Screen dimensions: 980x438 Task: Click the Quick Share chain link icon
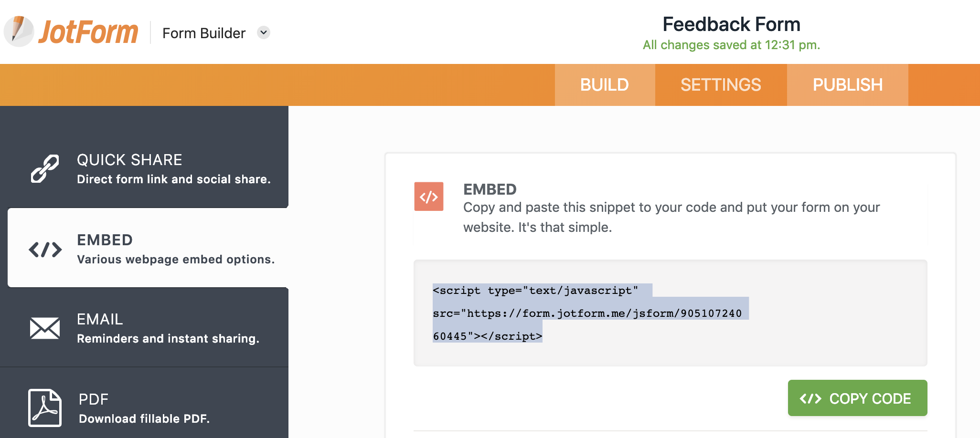coord(45,168)
